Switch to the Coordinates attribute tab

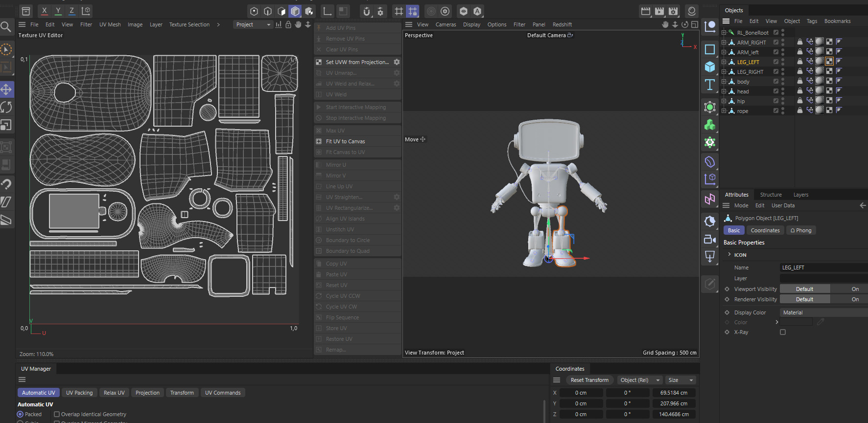click(x=765, y=230)
